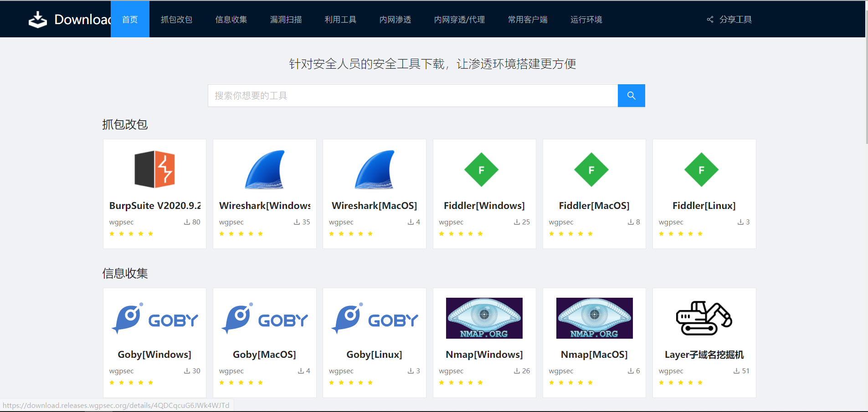Click the download count icon on Goby[Windows] card
The image size is (868, 412).
point(187,371)
